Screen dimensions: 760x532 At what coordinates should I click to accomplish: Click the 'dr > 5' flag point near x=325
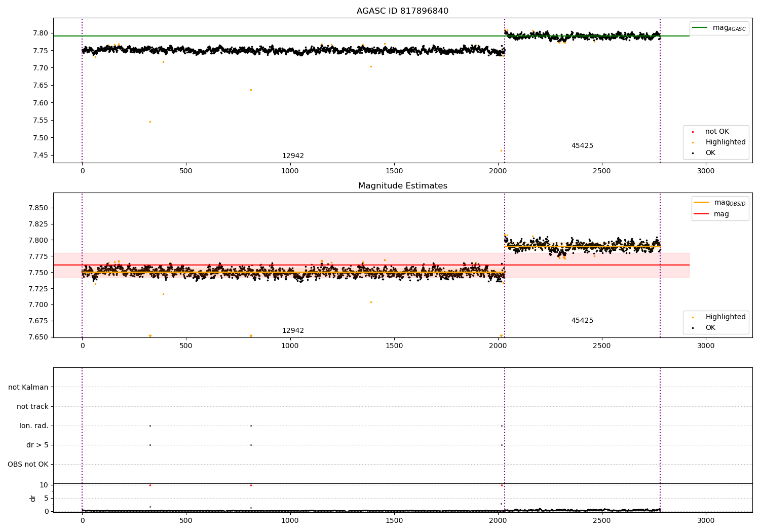pos(150,445)
